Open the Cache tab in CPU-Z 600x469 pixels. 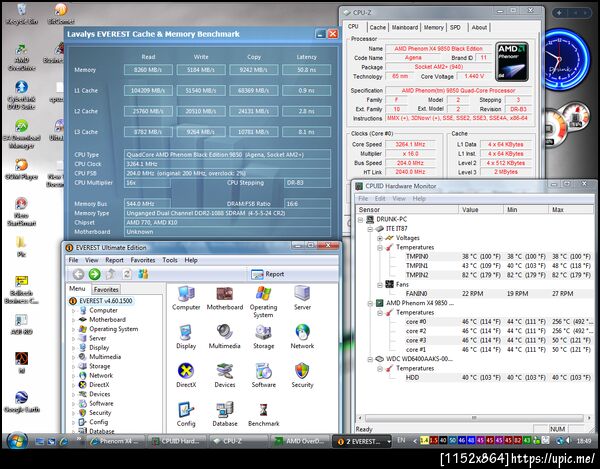[377, 27]
